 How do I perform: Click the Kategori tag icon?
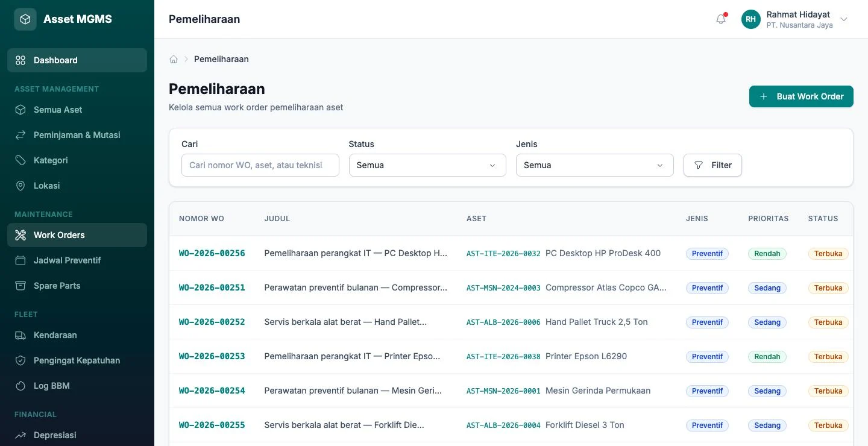[20, 160]
